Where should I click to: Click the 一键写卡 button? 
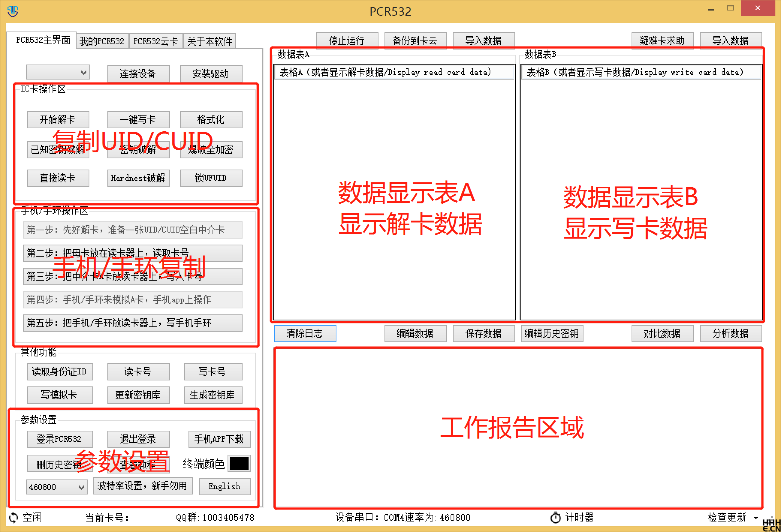tap(138, 119)
